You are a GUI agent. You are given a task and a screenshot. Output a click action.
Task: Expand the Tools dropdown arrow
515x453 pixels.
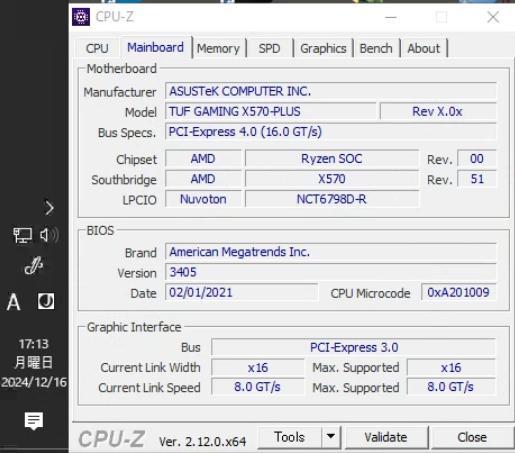point(331,436)
